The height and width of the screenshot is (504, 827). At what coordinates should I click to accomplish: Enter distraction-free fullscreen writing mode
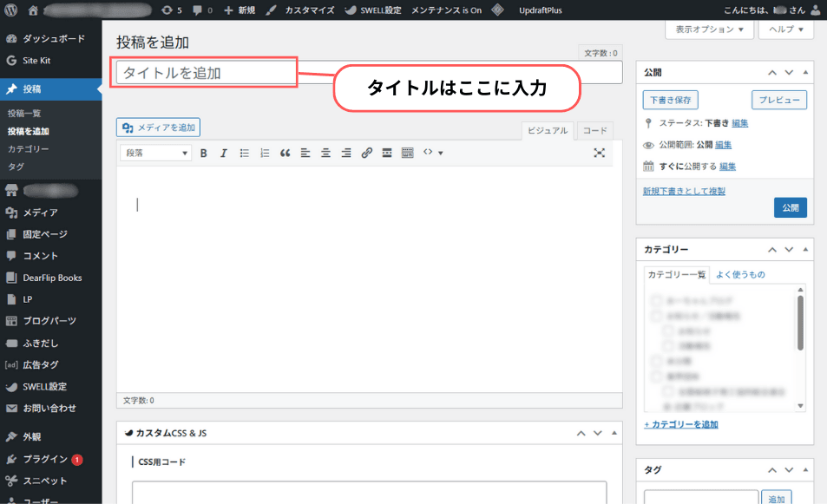click(x=599, y=153)
